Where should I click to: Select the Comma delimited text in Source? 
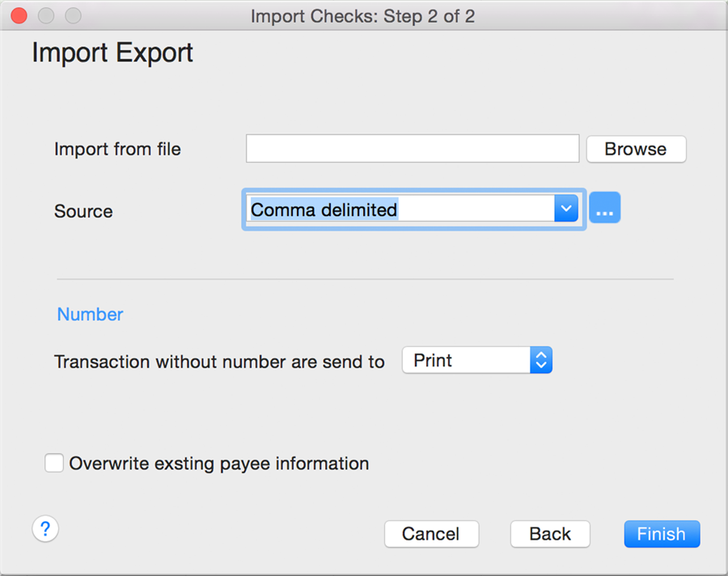324,210
